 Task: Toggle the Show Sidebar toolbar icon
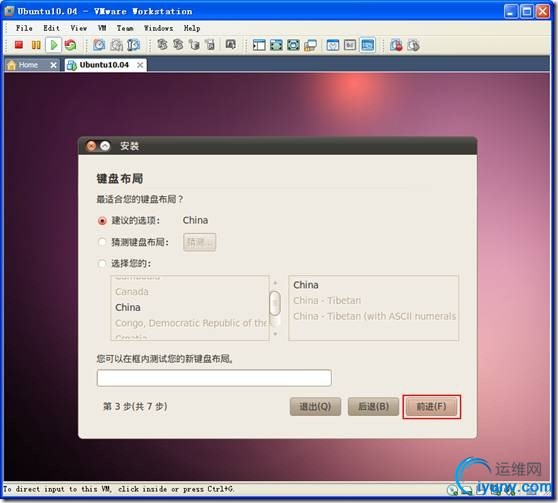(259, 45)
